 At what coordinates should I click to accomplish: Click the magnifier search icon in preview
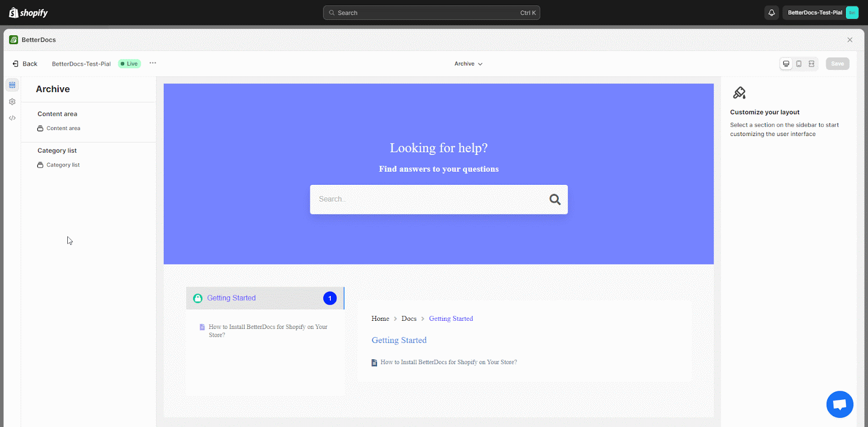pyautogui.click(x=554, y=199)
